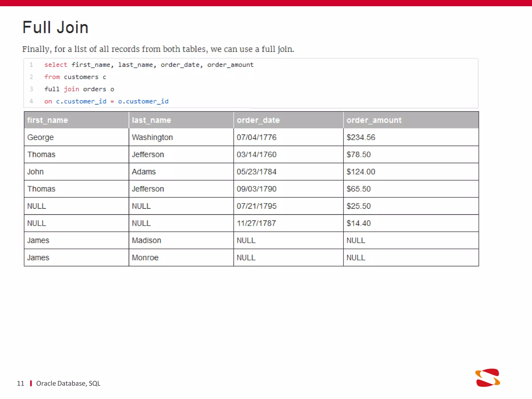The image size is (532, 399).
Task: Click 'from customers c' code line
Action: [75, 77]
